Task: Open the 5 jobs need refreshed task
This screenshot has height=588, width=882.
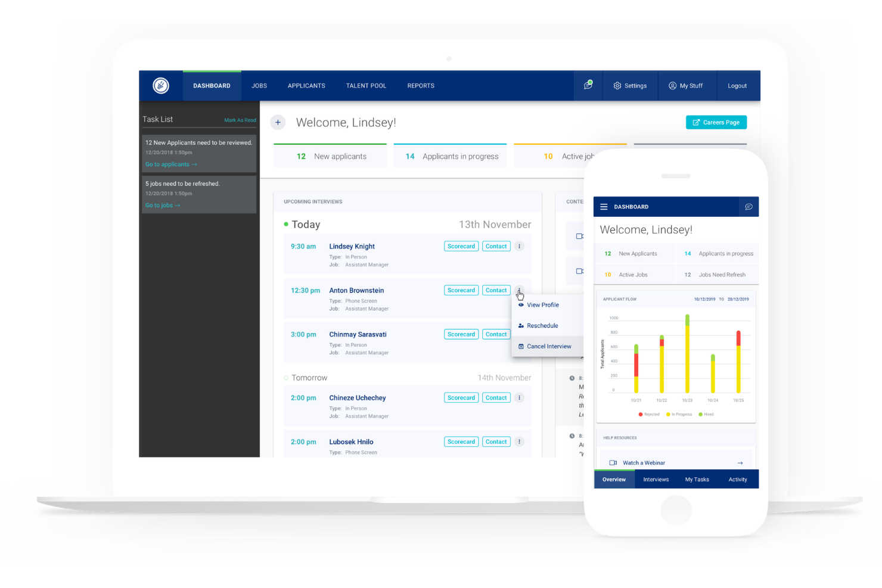Action: coord(199,194)
